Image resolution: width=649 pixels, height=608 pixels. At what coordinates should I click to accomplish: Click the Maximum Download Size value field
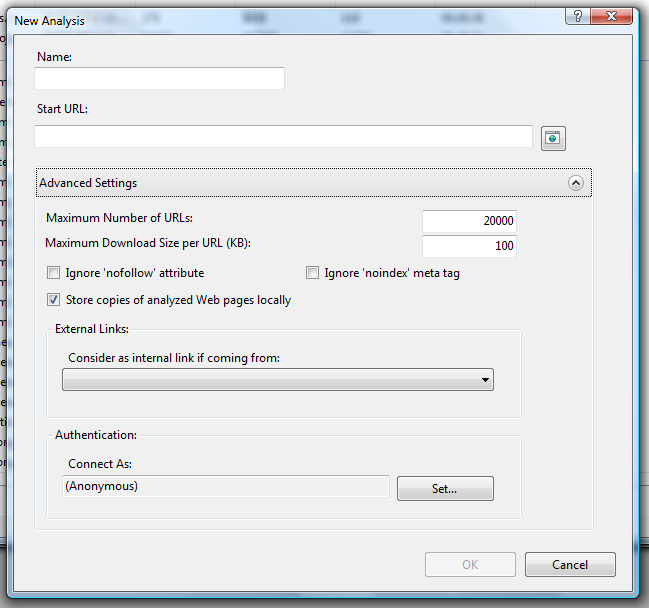click(469, 246)
